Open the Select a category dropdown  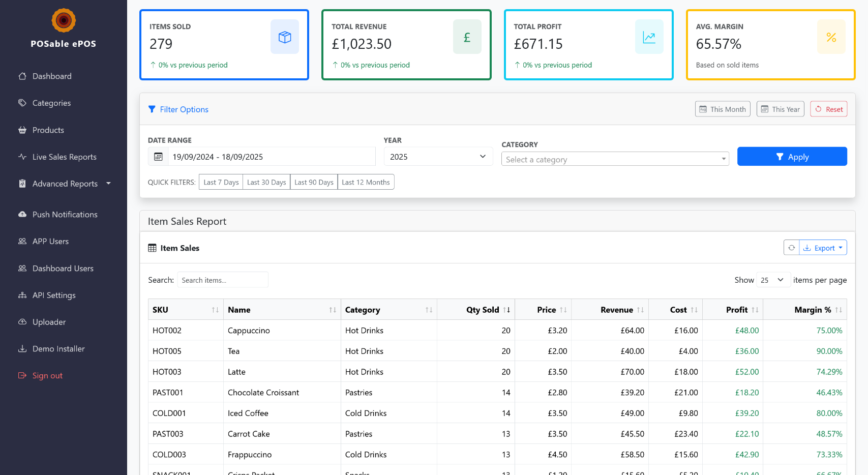pyautogui.click(x=615, y=159)
